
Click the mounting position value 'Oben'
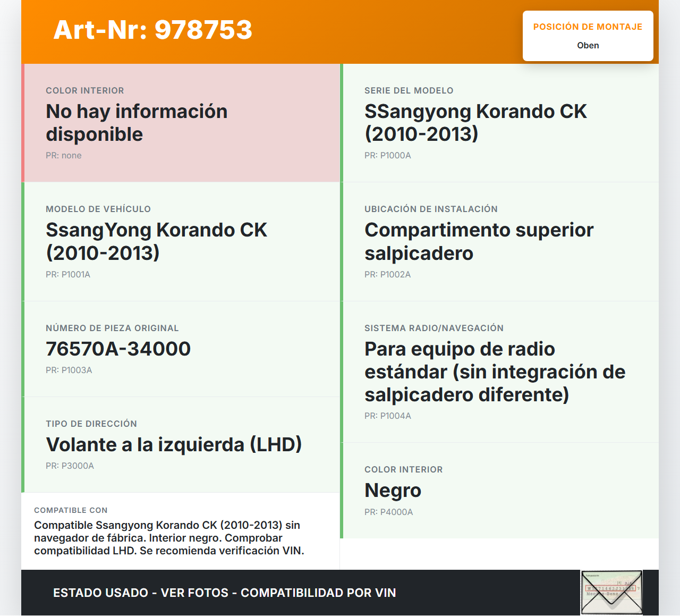coord(588,45)
